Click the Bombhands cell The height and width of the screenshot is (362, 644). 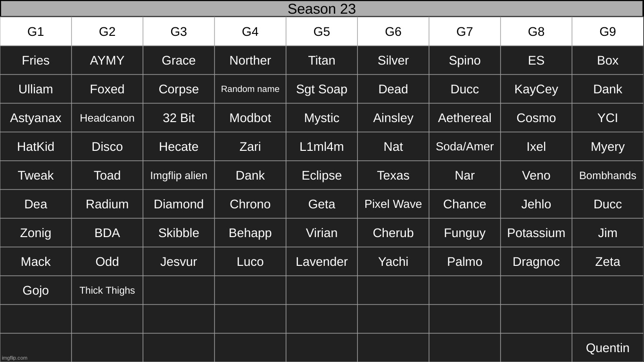pos(607,175)
